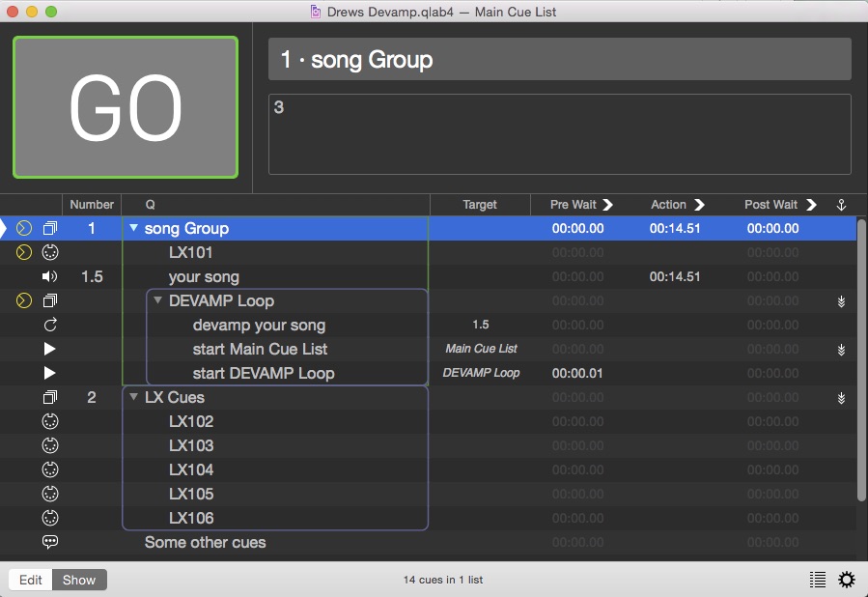Image resolution: width=868 pixels, height=597 pixels.
Task: Collapse the song Group disclosure triangle
Action: 133,229
